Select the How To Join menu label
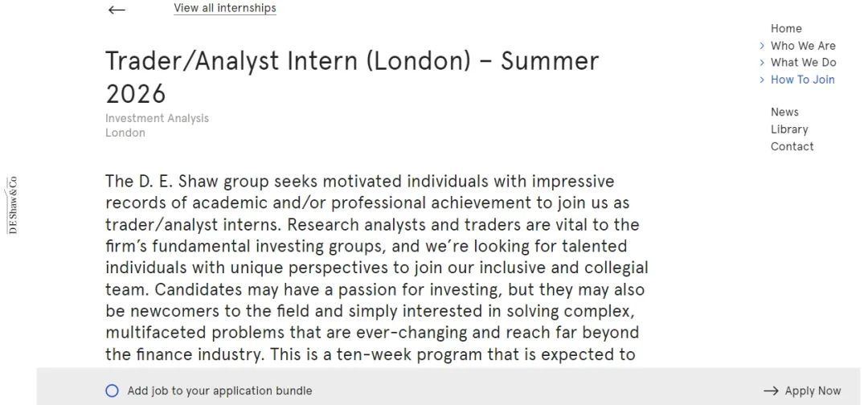Image resolution: width=868 pixels, height=405 pixels. [x=803, y=80]
